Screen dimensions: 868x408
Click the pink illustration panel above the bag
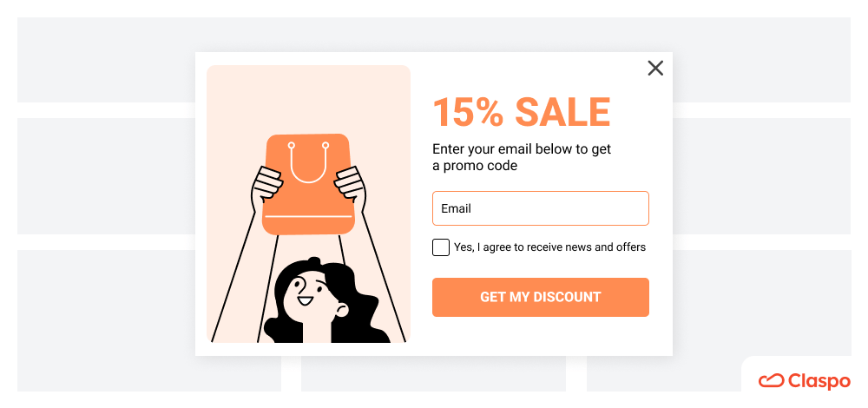[x=308, y=99]
